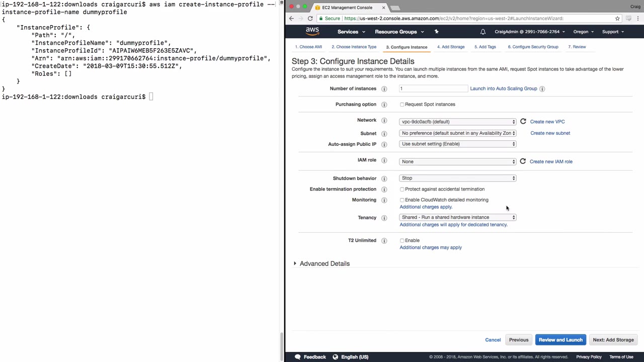
Task: Refresh the Network VPC list
Action: (523, 121)
